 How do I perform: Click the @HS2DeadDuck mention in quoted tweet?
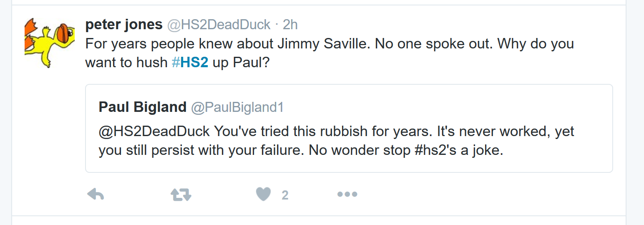pos(154,131)
